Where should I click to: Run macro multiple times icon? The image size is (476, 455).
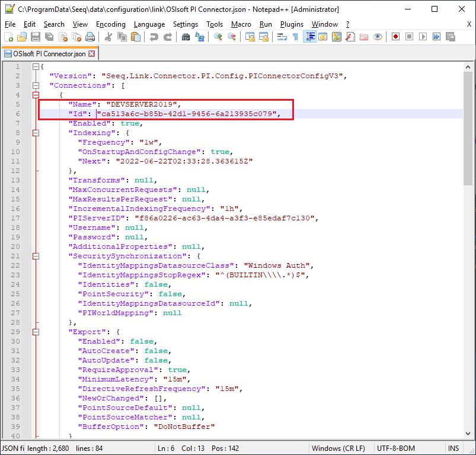click(436, 37)
